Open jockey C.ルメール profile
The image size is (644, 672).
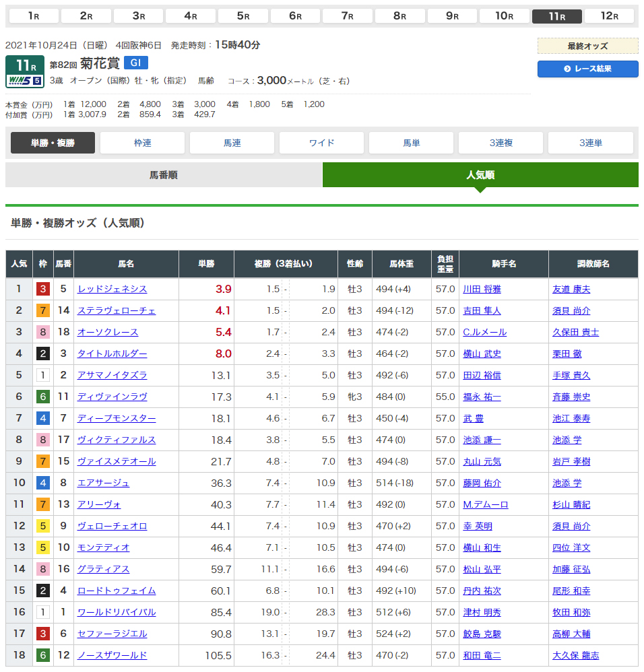(484, 332)
